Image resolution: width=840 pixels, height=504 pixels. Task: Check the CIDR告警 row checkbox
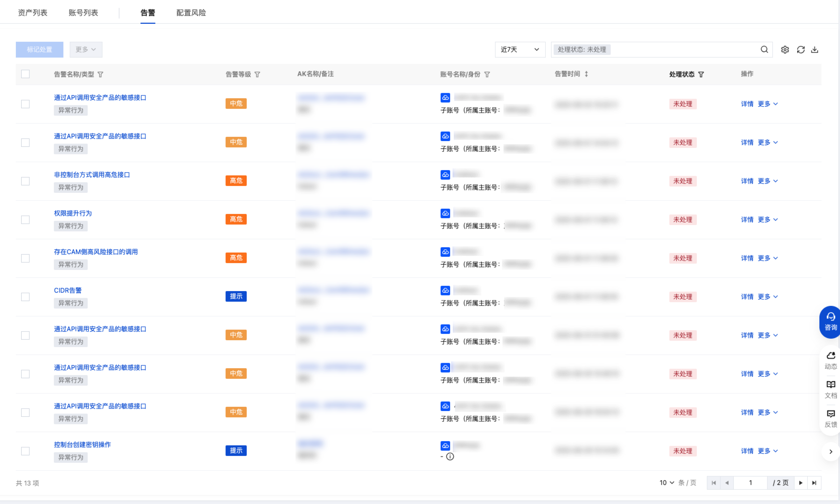coord(25,297)
